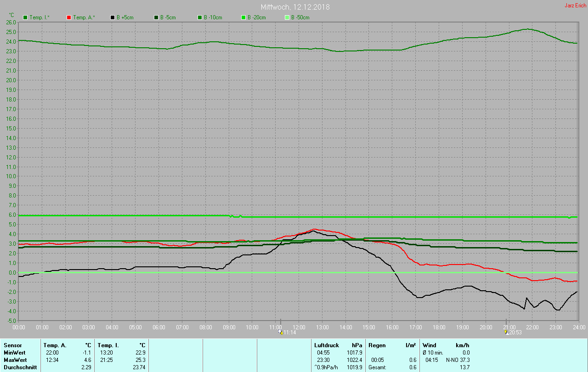Click the red Temp. A.* legend square
Image resolution: width=588 pixels, height=372 pixels.
[69, 17]
